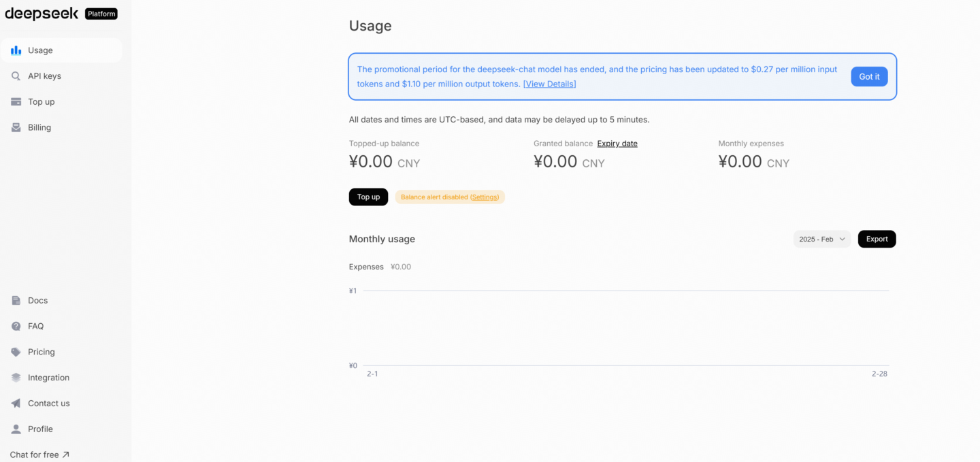Screen dimensions: 980x462
Task: Open the Billing section
Action: tap(61, 128)
